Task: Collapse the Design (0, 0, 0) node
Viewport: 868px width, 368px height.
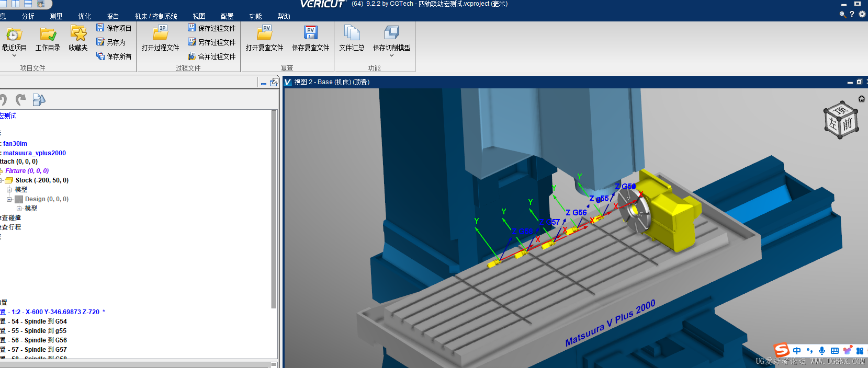Action: tap(9, 199)
